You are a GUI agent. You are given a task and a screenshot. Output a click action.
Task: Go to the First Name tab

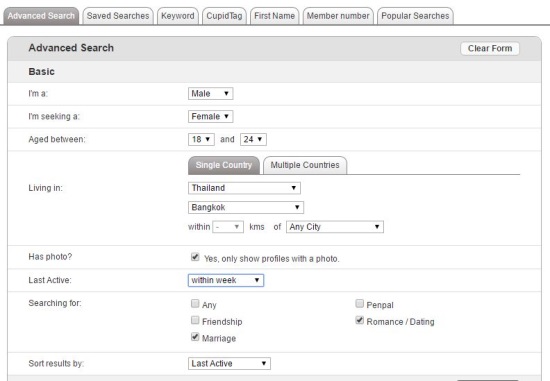[x=274, y=16]
